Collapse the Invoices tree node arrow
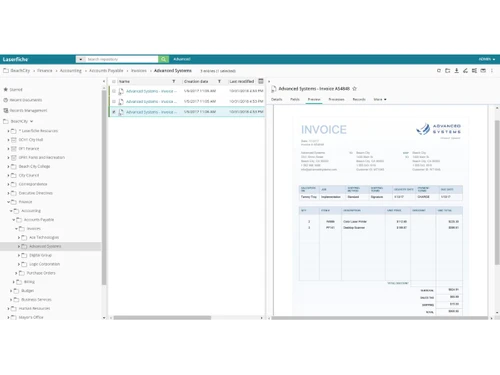This screenshot has width=500, height=375. pyautogui.click(x=16, y=229)
